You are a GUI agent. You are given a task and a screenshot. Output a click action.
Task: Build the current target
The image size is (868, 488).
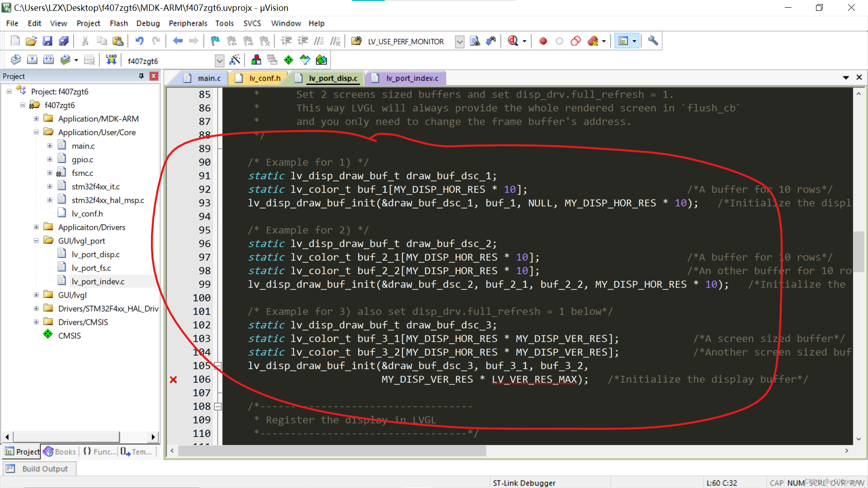pos(32,59)
